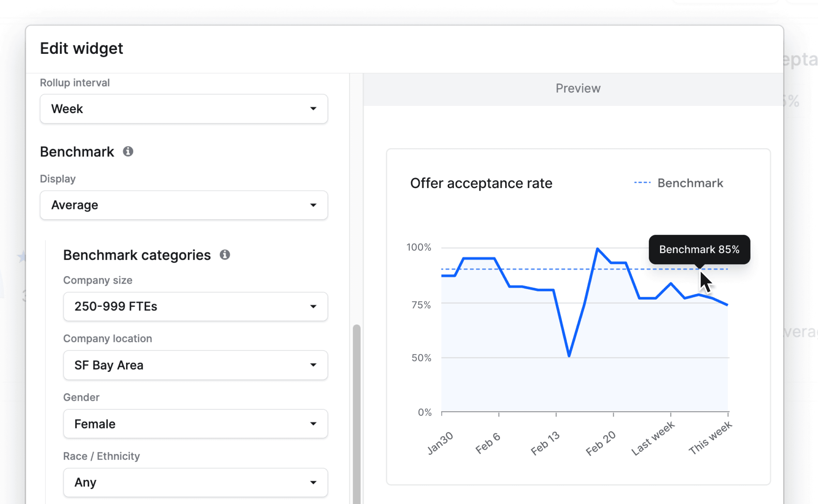Expand the Week selector chevron
818x504 pixels.
(313, 109)
